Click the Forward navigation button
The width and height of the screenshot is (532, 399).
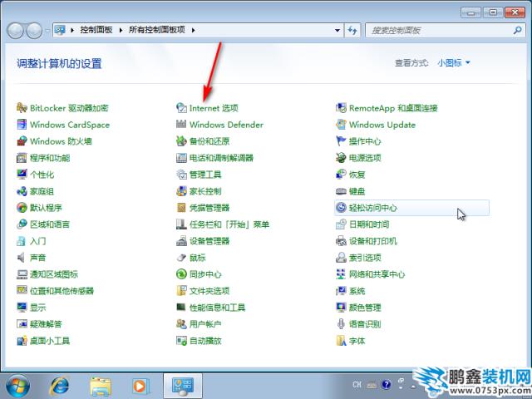click(x=34, y=31)
